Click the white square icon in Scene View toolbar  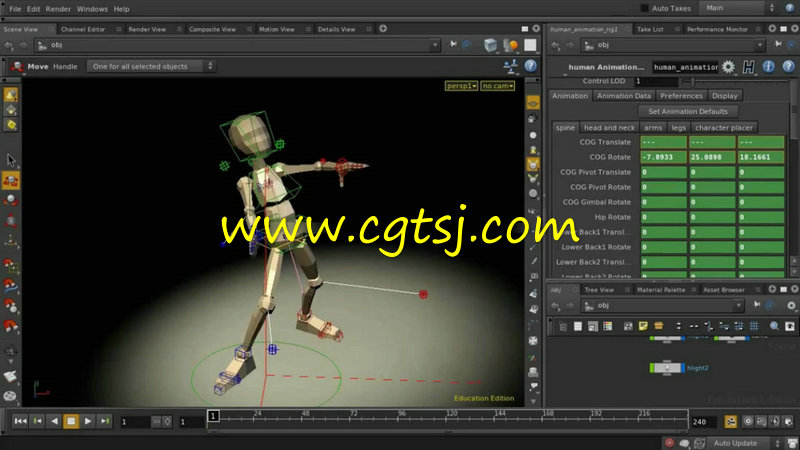point(530,45)
